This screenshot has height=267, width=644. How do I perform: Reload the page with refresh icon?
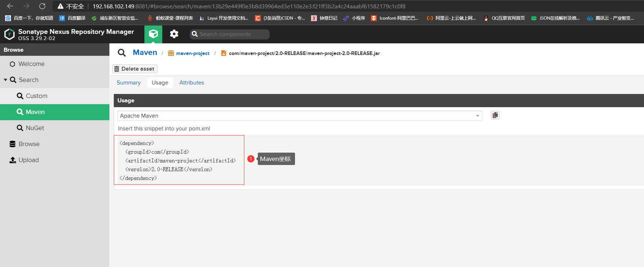[42, 6]
